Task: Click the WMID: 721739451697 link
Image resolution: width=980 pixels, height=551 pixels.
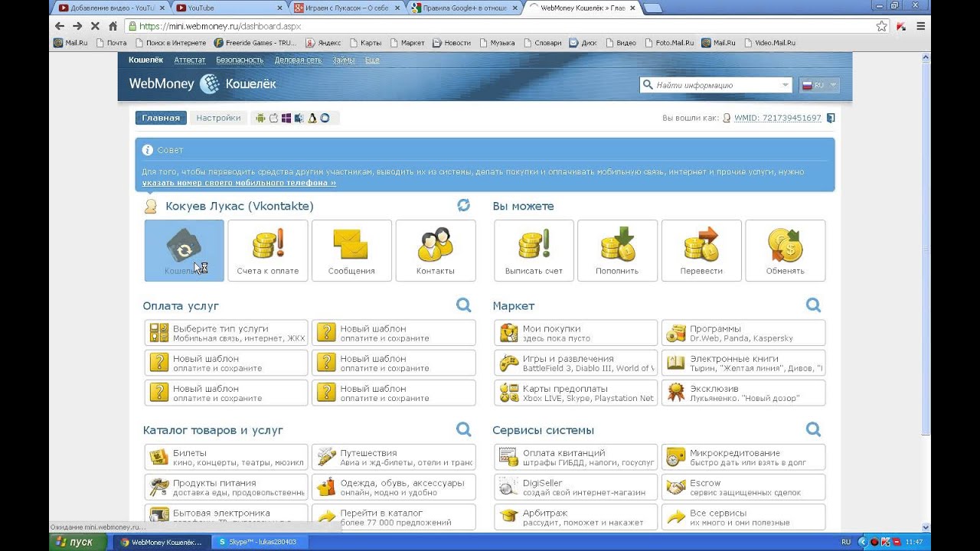Action: pos(778,118)
